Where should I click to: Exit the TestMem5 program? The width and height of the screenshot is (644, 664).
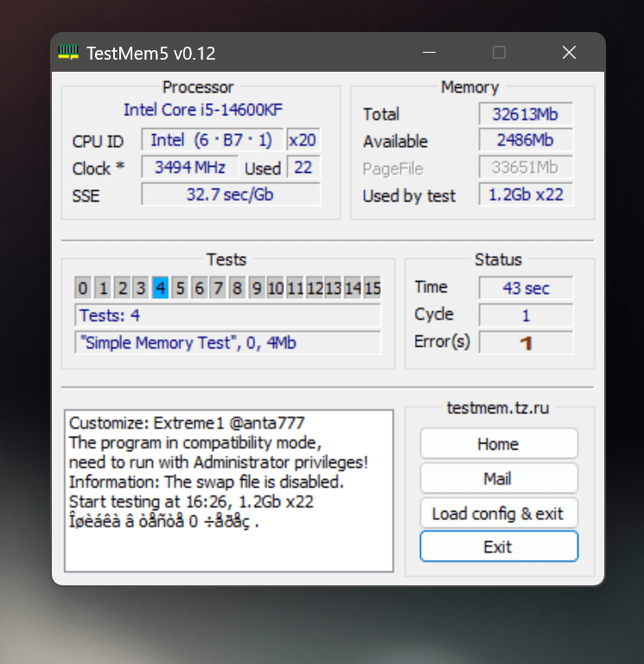pyautogui.click(x=499, y=546)
